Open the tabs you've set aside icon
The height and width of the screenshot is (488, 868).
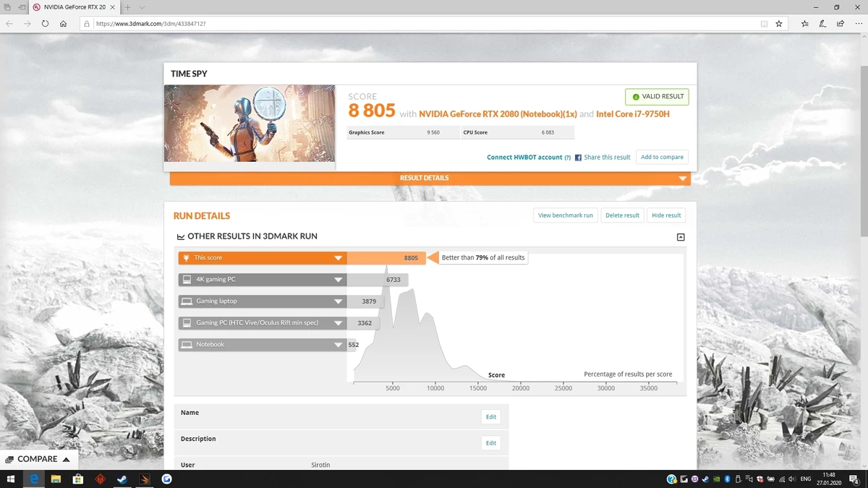(7, 7)
